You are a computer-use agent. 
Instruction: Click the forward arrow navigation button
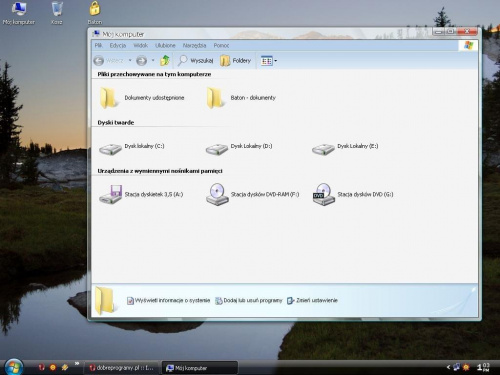coord(142,61)
